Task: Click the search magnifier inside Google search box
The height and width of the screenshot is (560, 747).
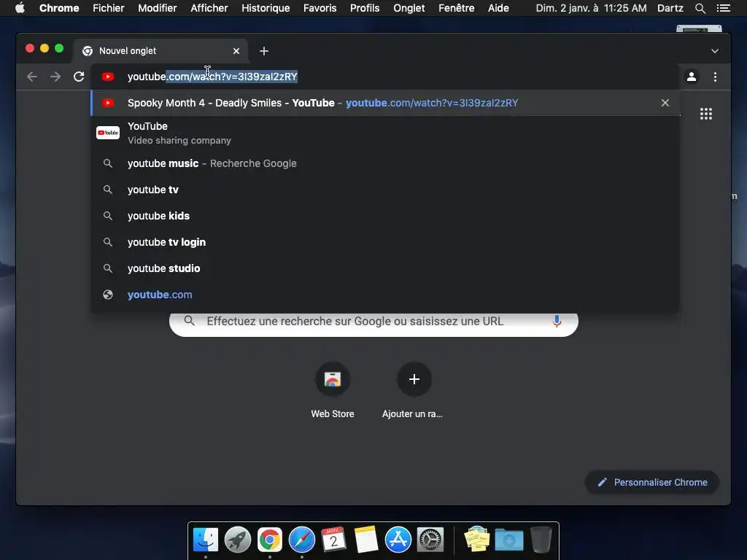Action: [189, 321]
